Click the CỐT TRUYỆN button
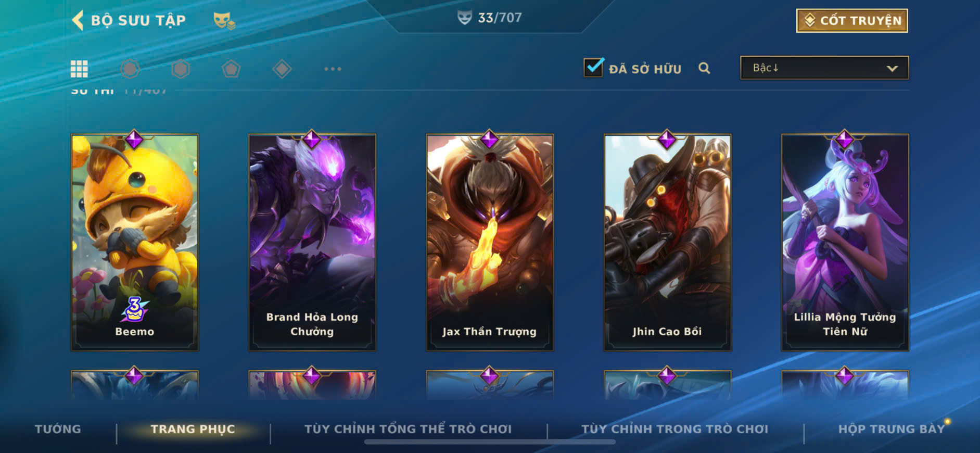The height and width of the screenshot is (453, 980). tap(852, 21)
